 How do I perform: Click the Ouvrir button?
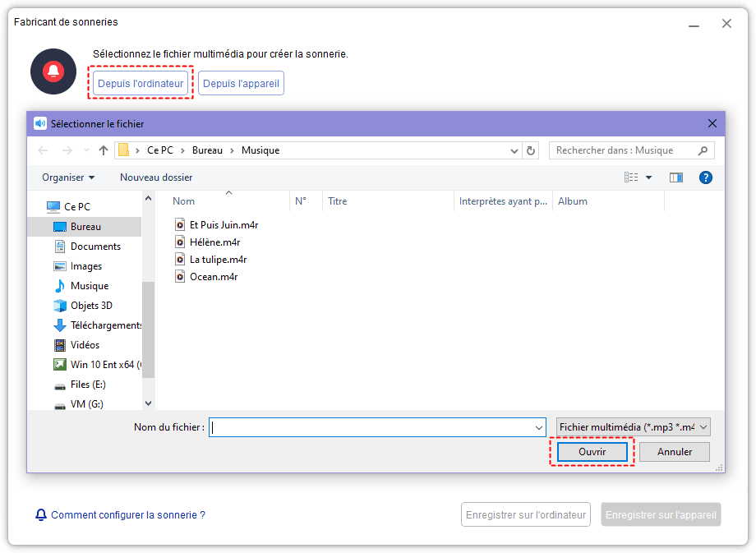(x=592, y=451)
